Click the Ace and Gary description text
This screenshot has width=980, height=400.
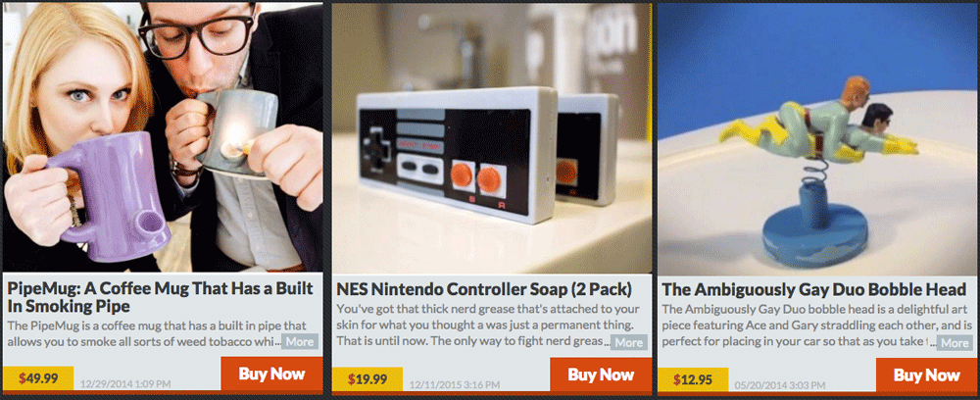(x=813, y=325)
